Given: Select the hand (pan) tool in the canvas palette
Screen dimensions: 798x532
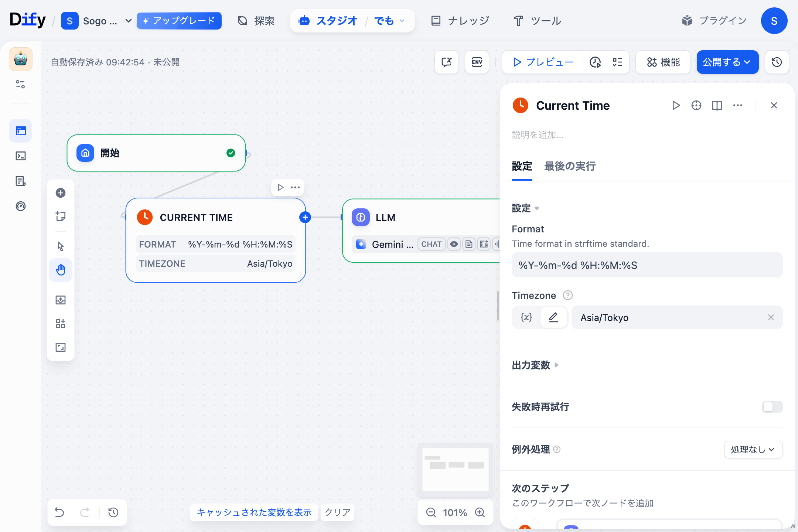Looking at the screenshot, I should coord(60,270).
